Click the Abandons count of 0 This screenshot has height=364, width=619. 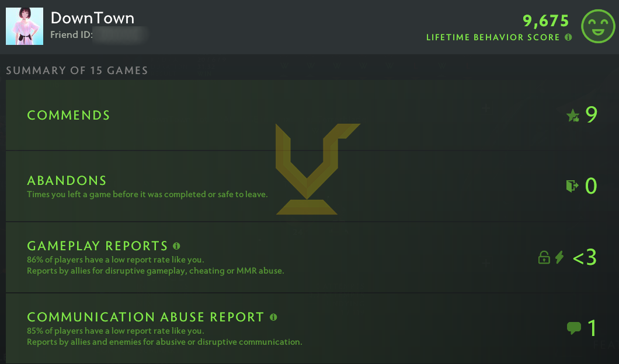(x=590, y=186)
